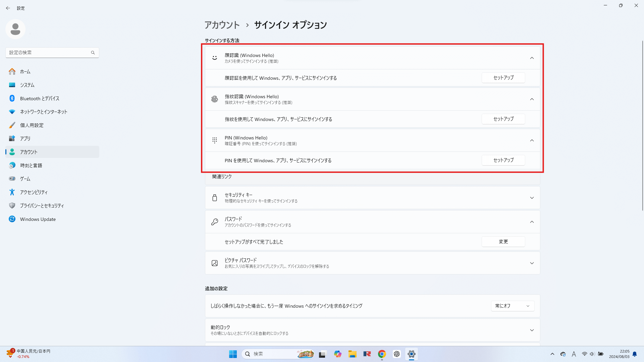Click the Wi-Fi network tray icon
644x362 pixels.
[x=584, y=354]
